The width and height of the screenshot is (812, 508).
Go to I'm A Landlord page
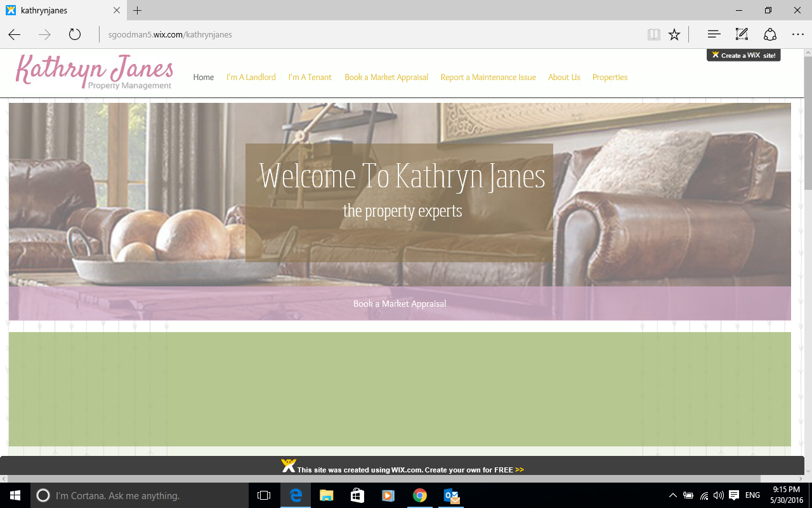click(x=251, y=77)
